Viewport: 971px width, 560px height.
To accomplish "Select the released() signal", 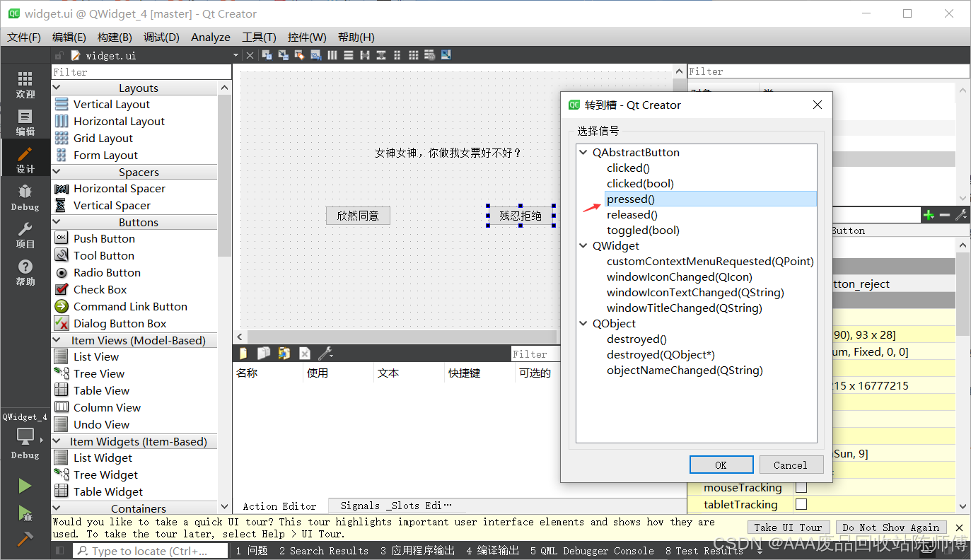I will tap(632, 214).
